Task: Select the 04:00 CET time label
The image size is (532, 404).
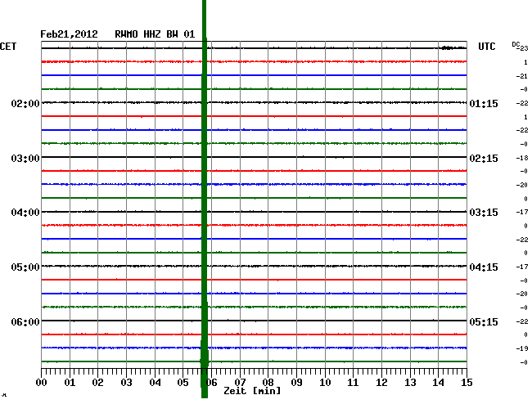Action: 25,213
